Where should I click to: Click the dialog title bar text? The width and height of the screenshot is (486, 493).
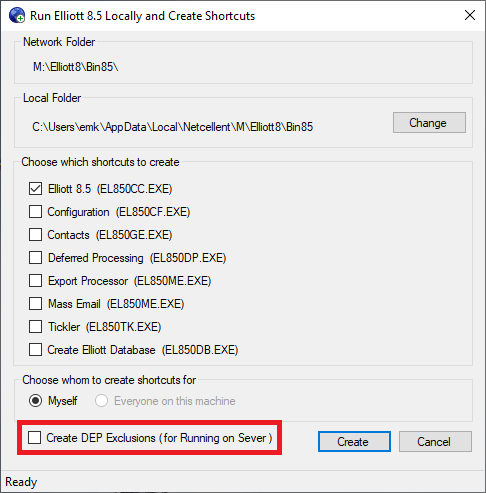coord(142,16)
